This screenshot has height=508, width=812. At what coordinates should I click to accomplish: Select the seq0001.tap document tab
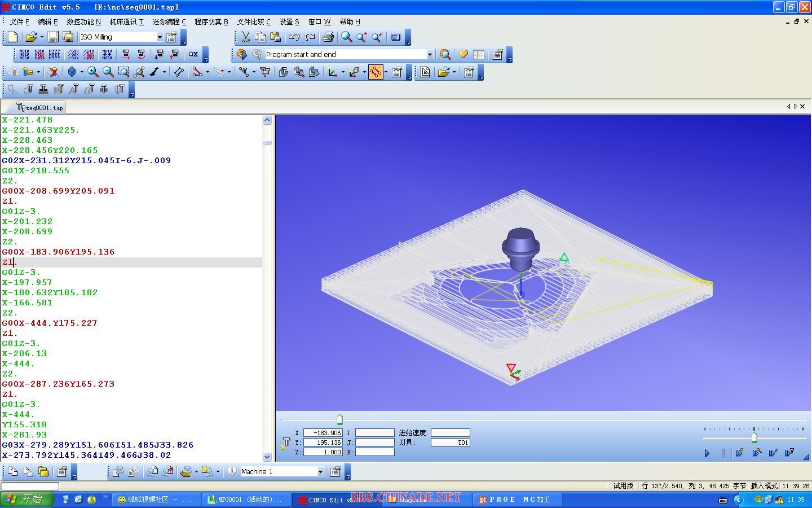40,107
